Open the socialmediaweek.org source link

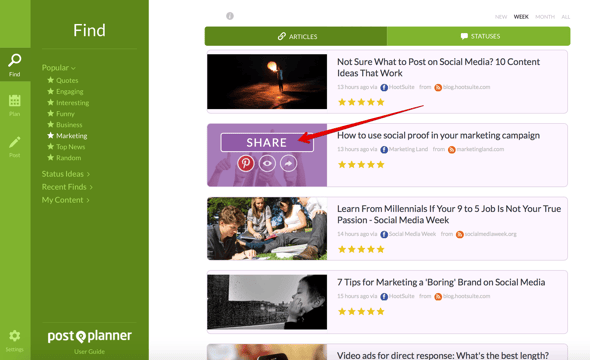[490, 234]
